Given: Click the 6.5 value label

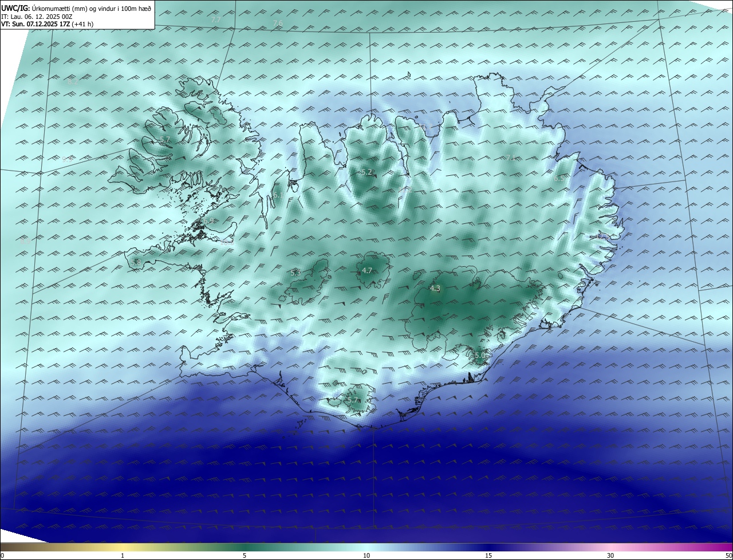Looking at the screenshot, I should point(559,179).
